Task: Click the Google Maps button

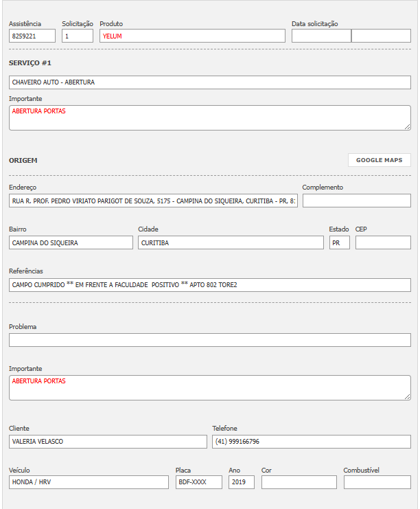Action: click(379, 160)
